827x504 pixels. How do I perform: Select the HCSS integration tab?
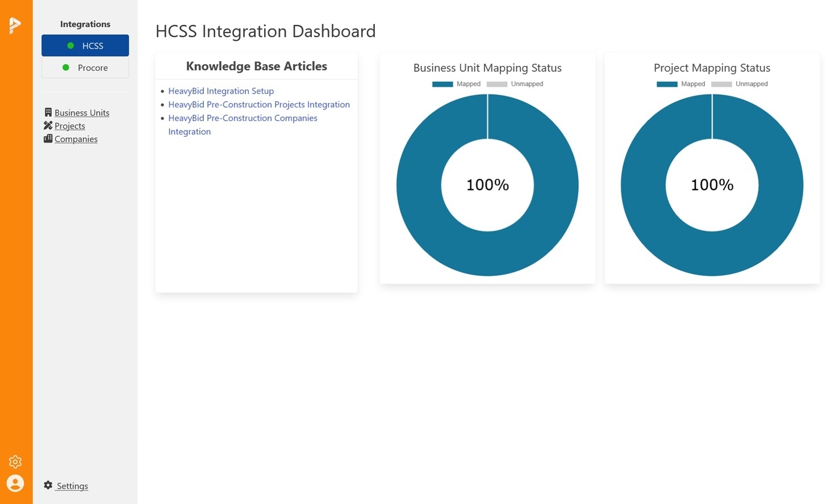(x=85, y=45)
